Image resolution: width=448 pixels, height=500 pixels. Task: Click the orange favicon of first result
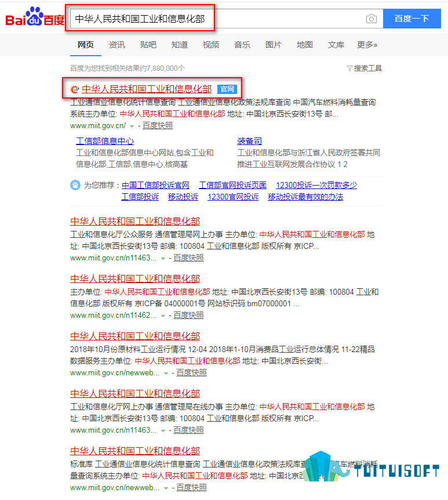[75, 89]
